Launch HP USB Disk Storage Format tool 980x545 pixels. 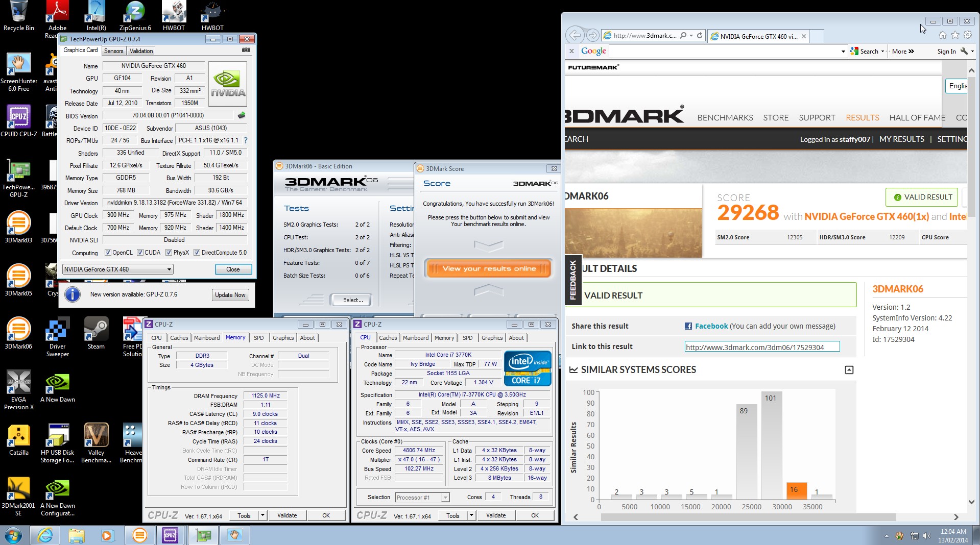click(57, 443)
